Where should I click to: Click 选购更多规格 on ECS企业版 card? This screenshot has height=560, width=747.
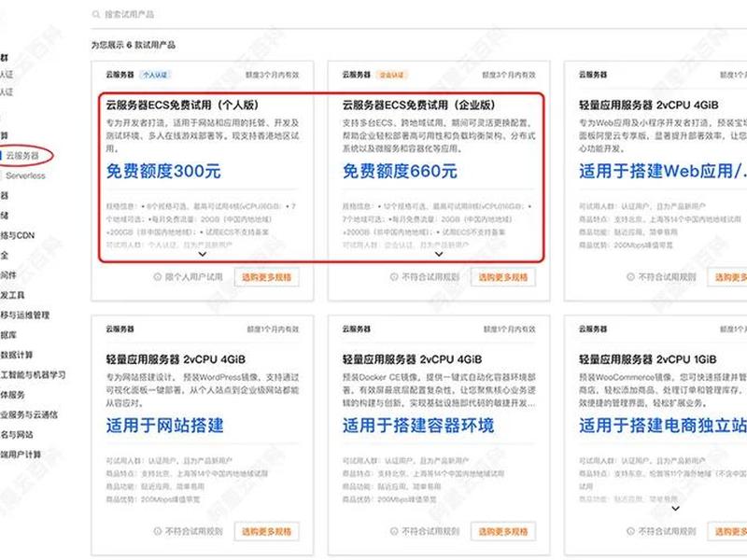tap(503, 277)
